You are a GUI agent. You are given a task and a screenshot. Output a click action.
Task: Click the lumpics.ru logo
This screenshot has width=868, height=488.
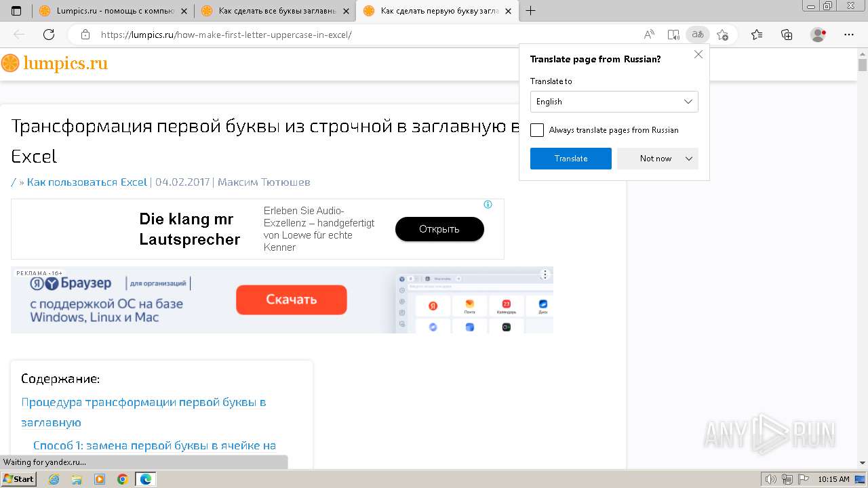(x=54, y=64)
